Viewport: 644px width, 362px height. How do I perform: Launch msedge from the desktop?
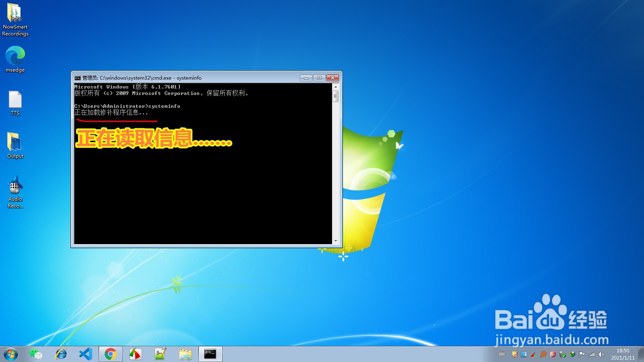15,60
